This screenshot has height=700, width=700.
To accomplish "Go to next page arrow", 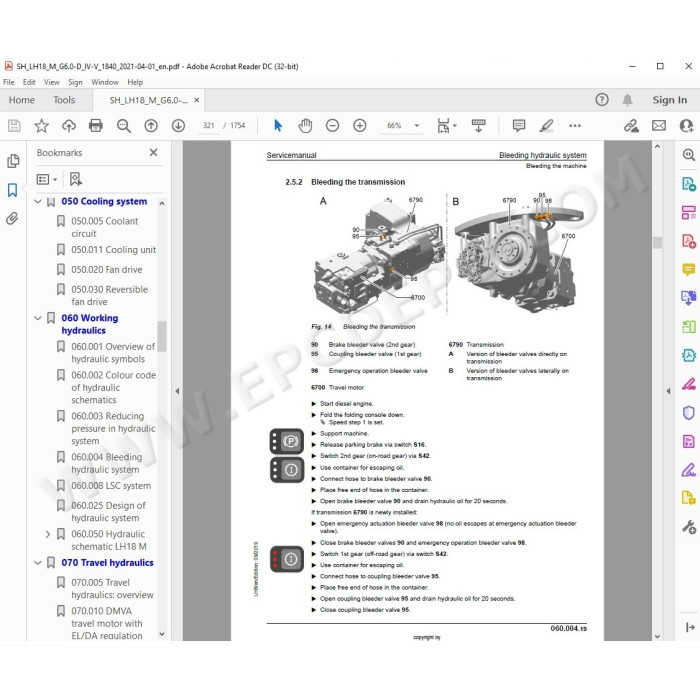I will click(x=178, y=126).
